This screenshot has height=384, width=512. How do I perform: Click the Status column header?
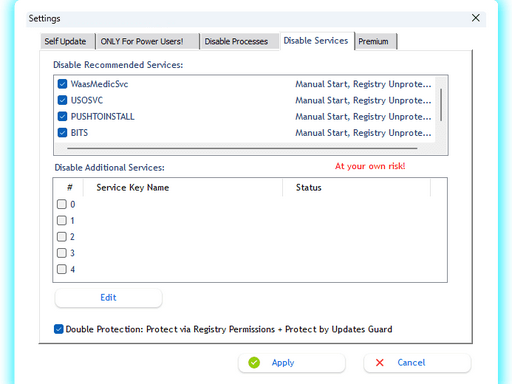(x=357, y=188)
